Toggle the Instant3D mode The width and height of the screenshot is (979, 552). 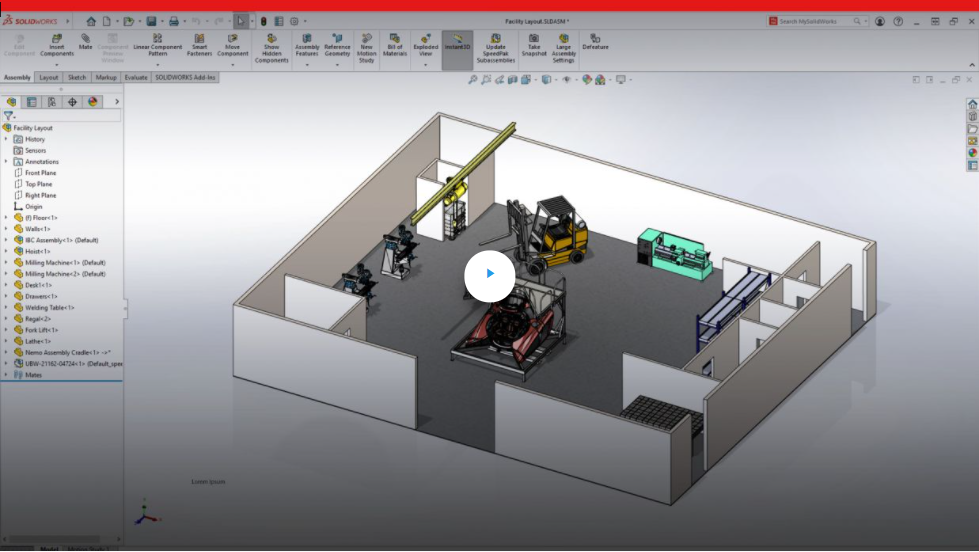(457, 42)
